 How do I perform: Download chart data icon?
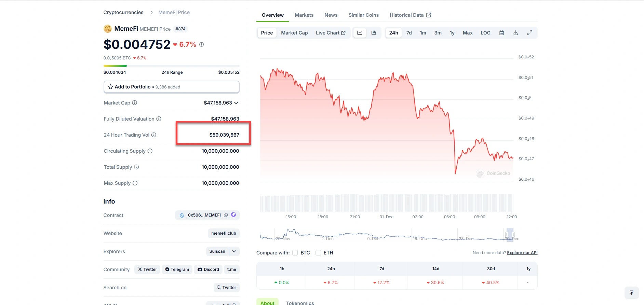pyautogui.click(x=515, y=33)
